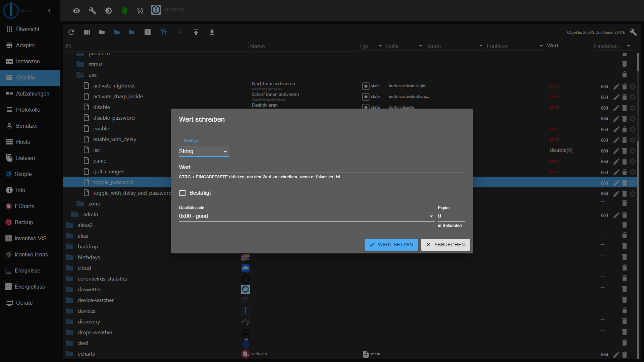The image size is (644, 362).
Task: Click the ID filter field
Action: pyautogui.click(x=157, y=46)
